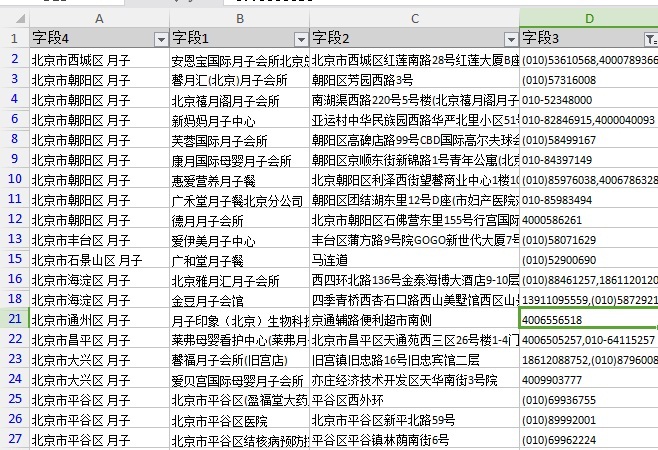Select column A header
The image size is (658, 450).
[98, 18]
